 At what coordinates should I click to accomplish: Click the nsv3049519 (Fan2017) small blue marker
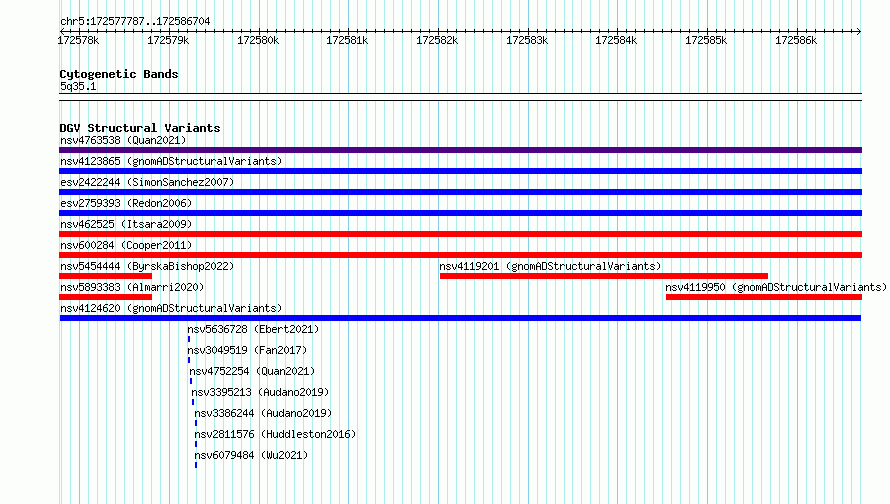(189, 360)
